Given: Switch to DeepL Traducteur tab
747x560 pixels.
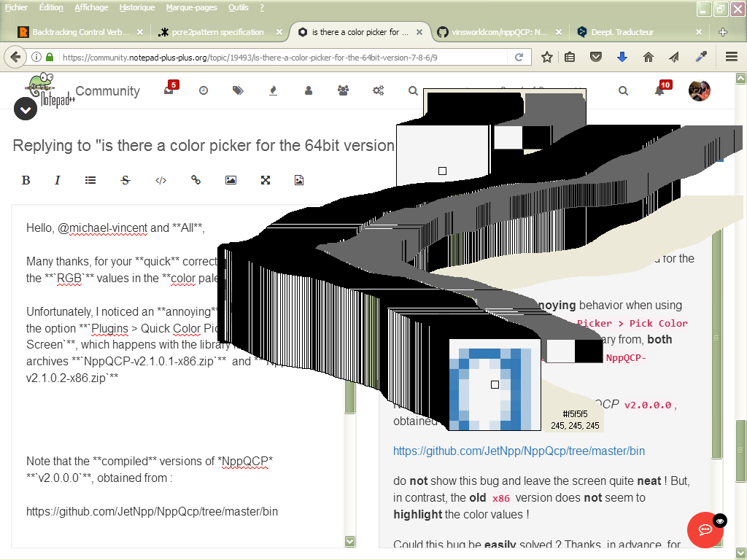Looking at the screenshot, I should tap(622, 32).
